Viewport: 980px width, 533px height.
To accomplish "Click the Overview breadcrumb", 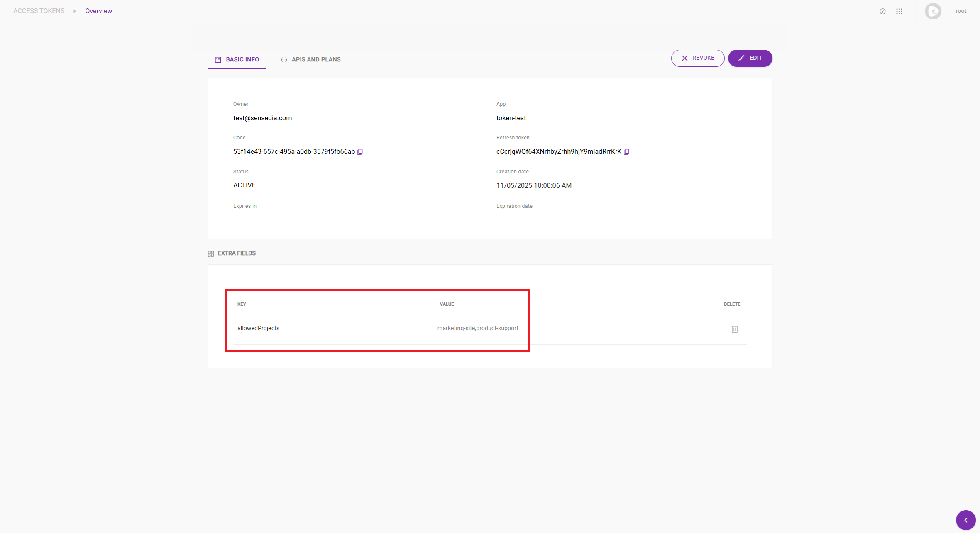I will tap(98, 11).
